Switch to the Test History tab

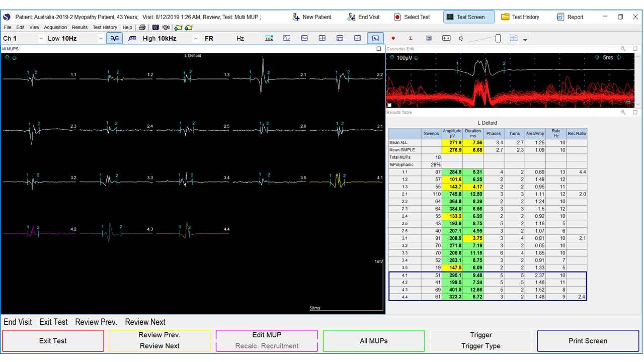click(x=520, y=17)
